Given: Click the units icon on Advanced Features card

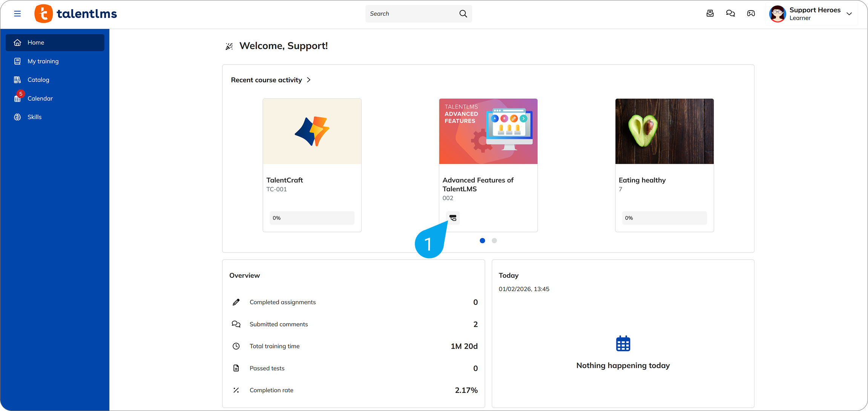Looking at the screenshot, I should 453,218.
